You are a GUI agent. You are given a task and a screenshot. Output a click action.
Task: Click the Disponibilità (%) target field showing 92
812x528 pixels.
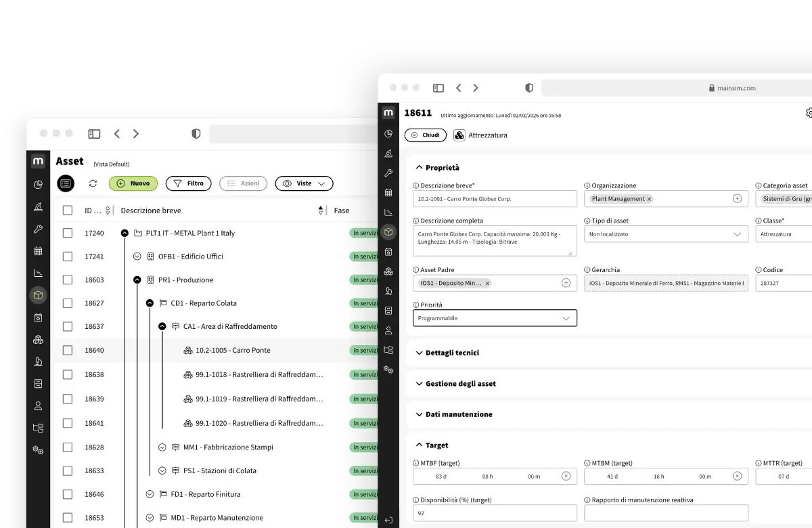495,513
